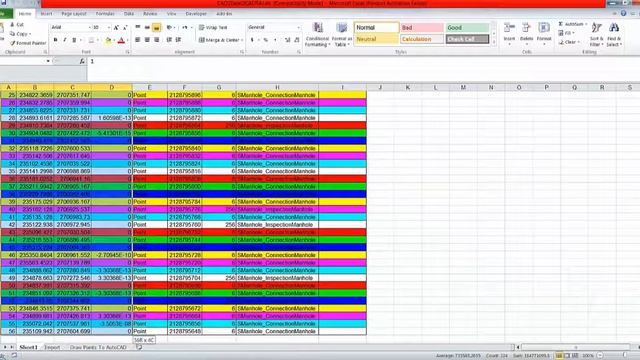Open the Name Box dropdown arrow

[x=48, y=61]
